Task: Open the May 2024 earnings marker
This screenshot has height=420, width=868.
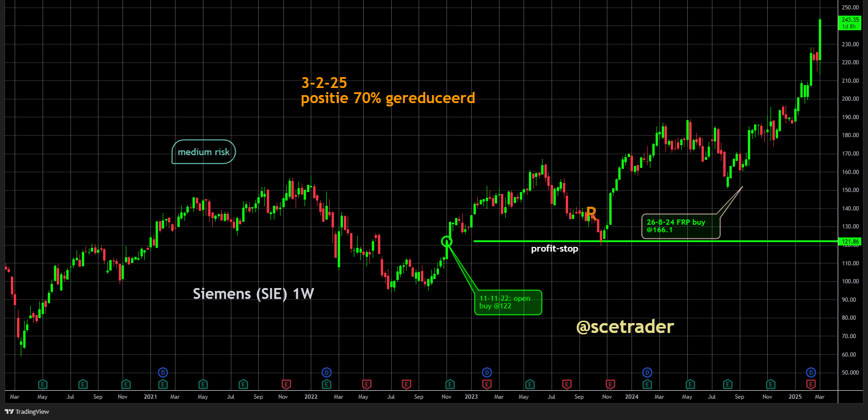Action: [x=690, y=384]
